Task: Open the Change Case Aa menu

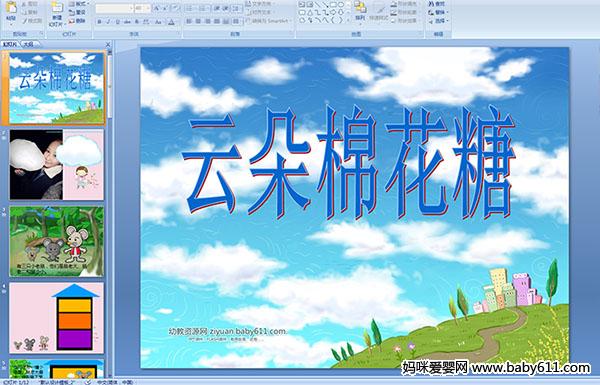Action: tap(158, 22)
